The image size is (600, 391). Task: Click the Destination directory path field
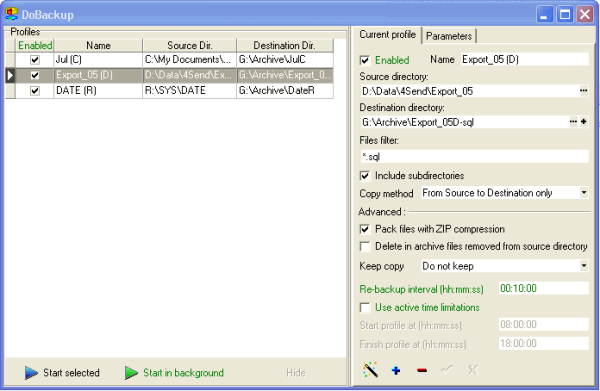(464, 122)
